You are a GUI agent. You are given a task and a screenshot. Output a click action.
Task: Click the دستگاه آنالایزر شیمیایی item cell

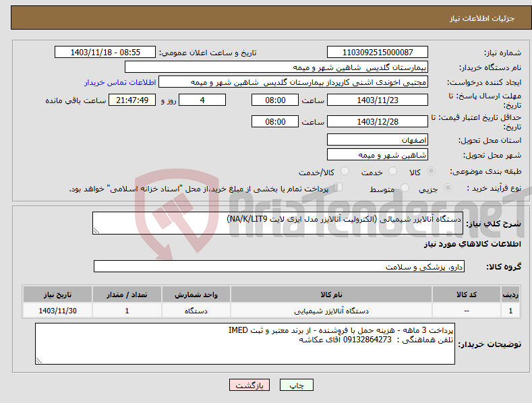click(x=331, y=311)
